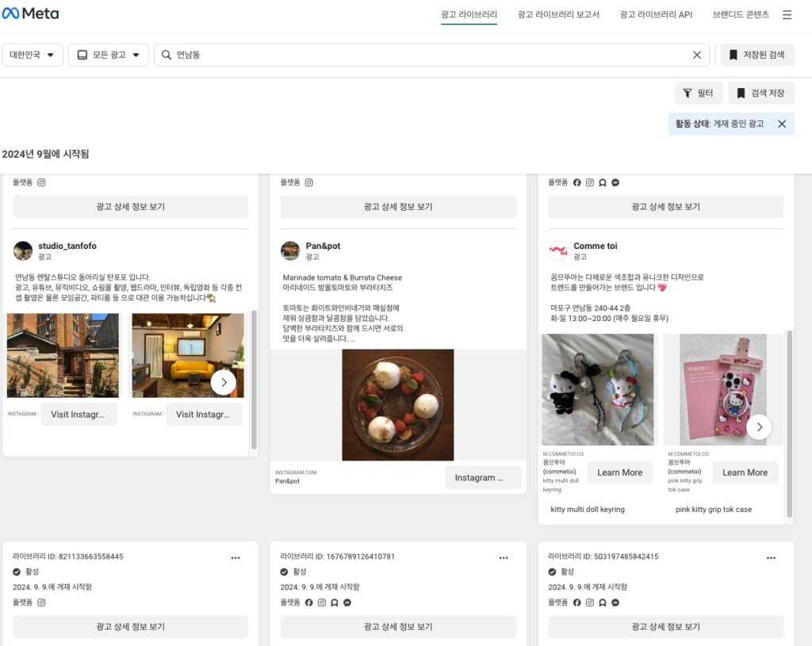Open the Meta logo home link
812x646 pixels.
(x=31, y=13)
